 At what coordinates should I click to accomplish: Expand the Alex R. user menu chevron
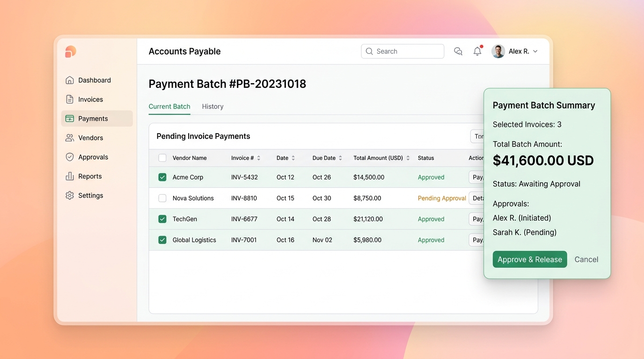(535, 51)
